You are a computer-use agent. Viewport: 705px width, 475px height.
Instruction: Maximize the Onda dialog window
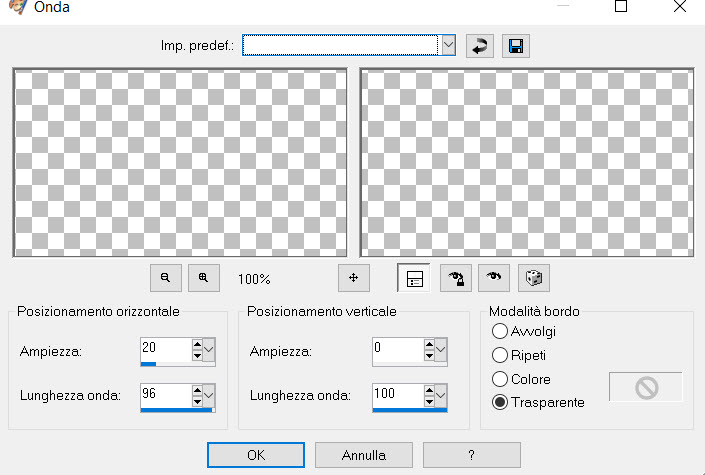click(x=621, y=6)
